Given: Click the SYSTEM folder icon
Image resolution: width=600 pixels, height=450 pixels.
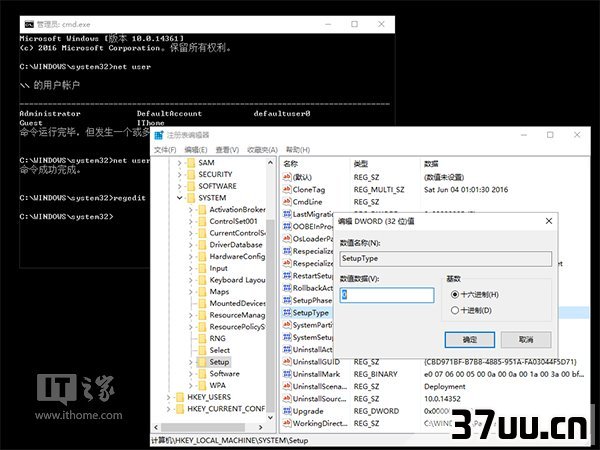Looking at the screenshot, I should tap(191, 198).
